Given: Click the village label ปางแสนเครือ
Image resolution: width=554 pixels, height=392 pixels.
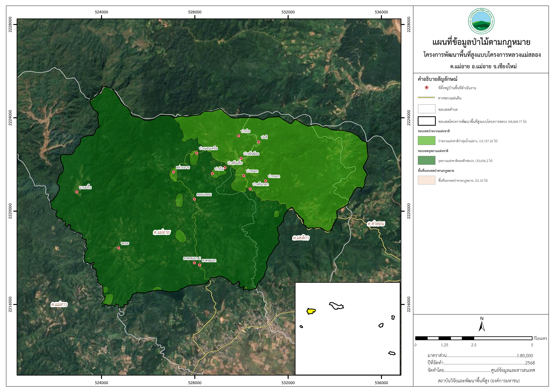Looking at the screenshot, I should click(208, 148).
